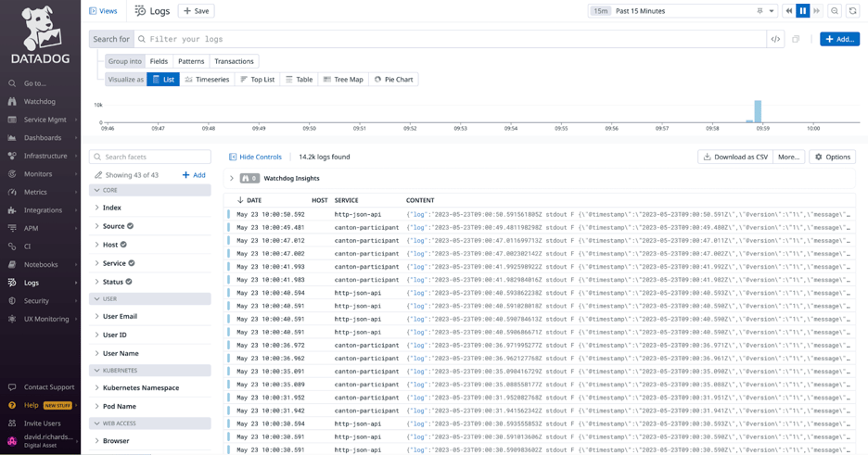The image size is (868, 455).
Task: Visualize logs as Table
Action: [x=299, y=80]
